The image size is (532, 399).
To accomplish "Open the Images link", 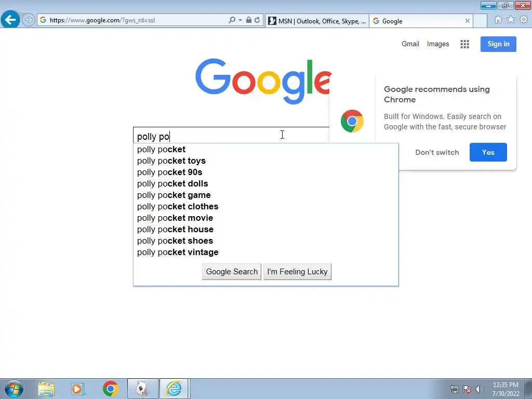I will point(437,44).
